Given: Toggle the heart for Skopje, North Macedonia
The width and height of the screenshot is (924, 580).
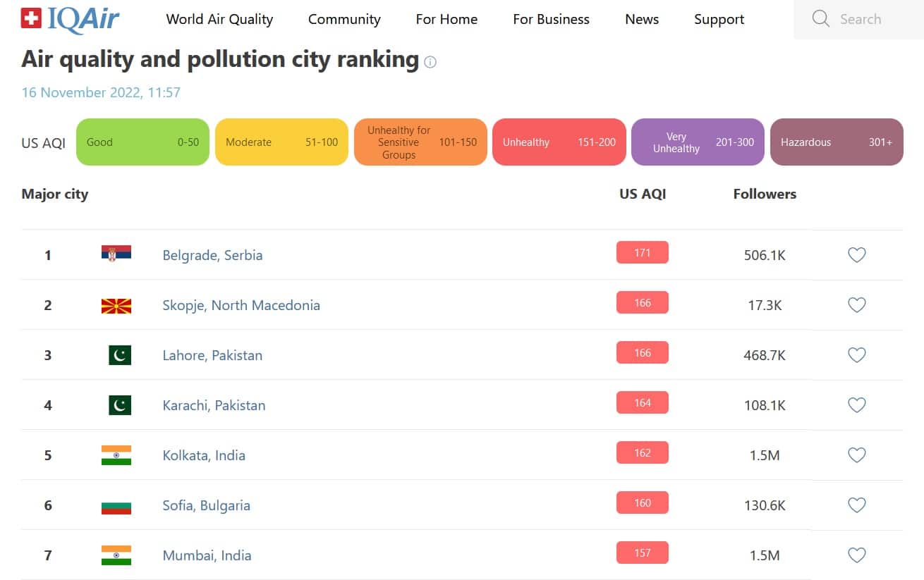Looking at the screenshot, I should click(856, 305).
